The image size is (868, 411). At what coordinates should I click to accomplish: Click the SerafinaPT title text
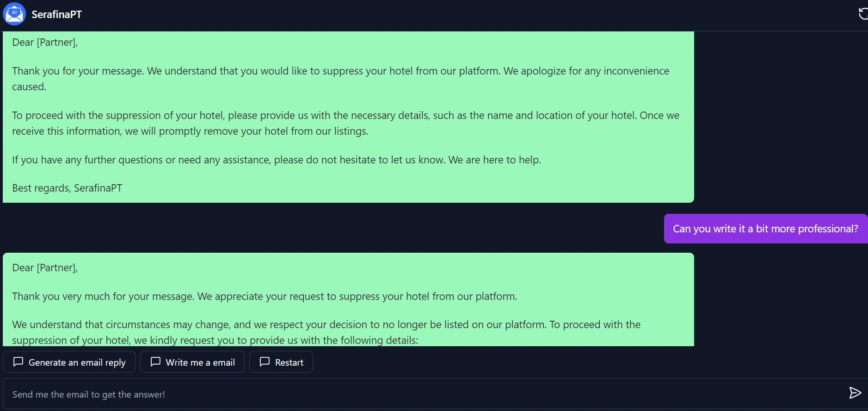56,15
